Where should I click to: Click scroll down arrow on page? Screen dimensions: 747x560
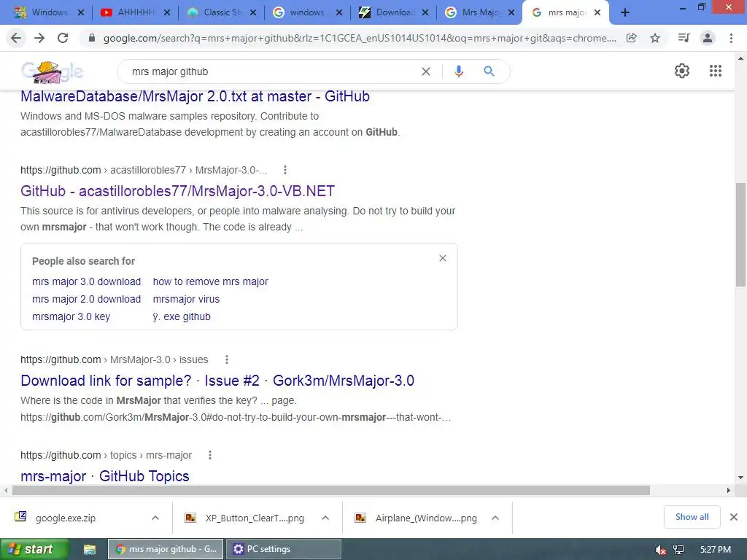click(x=741, y=478)
